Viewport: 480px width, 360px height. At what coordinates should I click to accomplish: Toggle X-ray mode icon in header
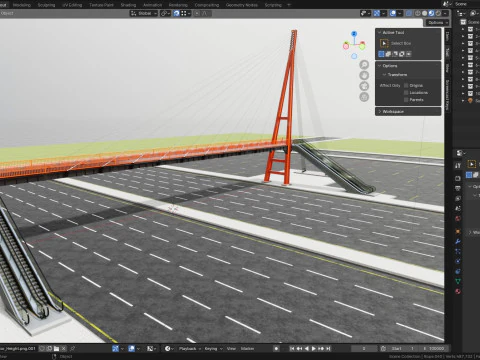tap(409, 13)
